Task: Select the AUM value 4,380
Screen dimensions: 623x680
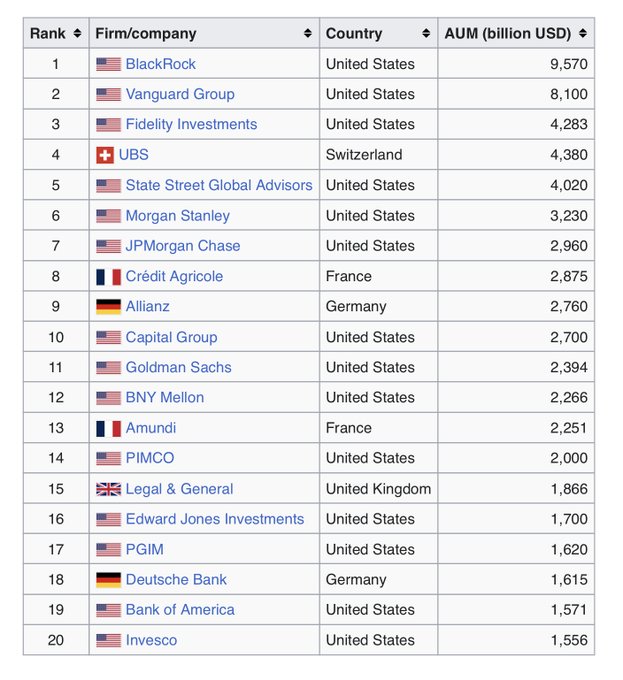Action: pos(568,155)
